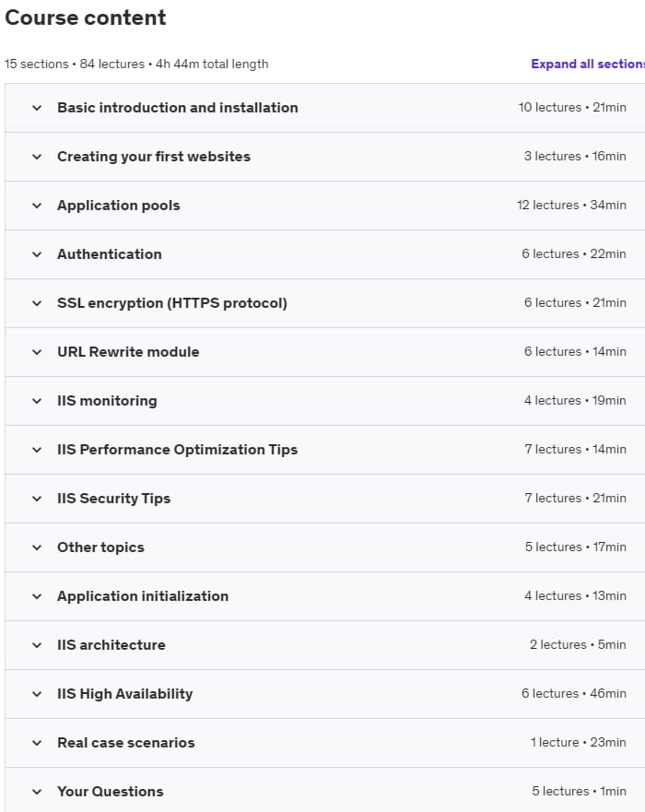Click the '6 lectures • 22min' summary text
Screen dimensions: 645x812
[x=573, y=253]
